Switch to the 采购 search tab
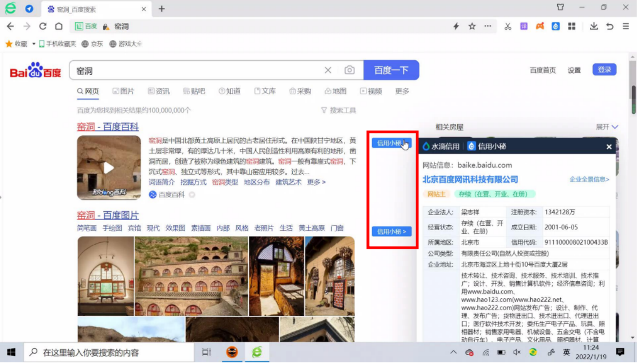This screenshot has width=638, height=364. [300, 91]
